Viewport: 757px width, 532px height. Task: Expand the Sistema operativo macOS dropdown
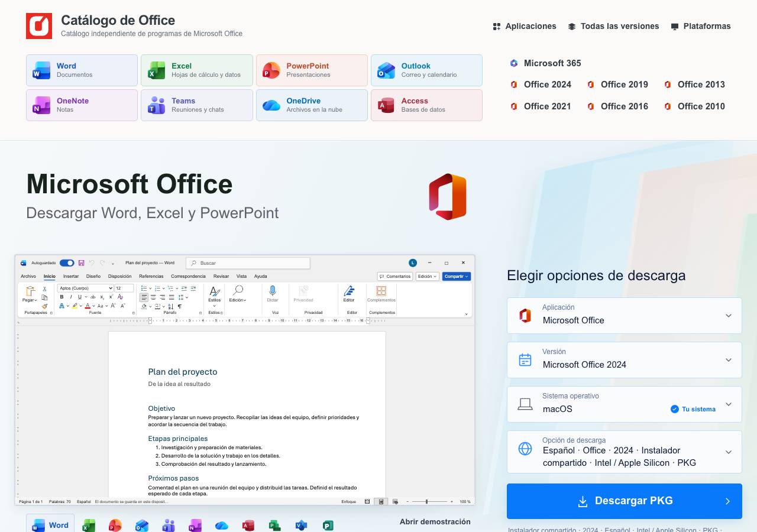(625, 404)
